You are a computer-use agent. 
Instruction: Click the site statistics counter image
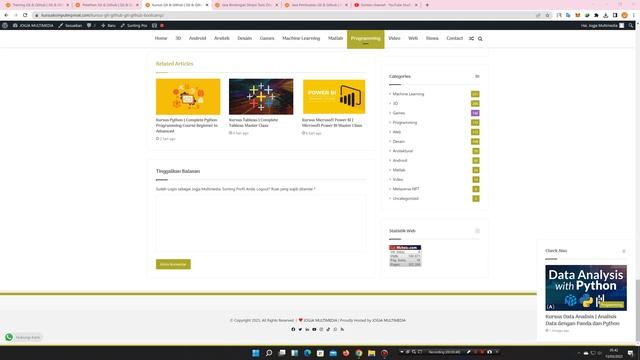[405, 256]
